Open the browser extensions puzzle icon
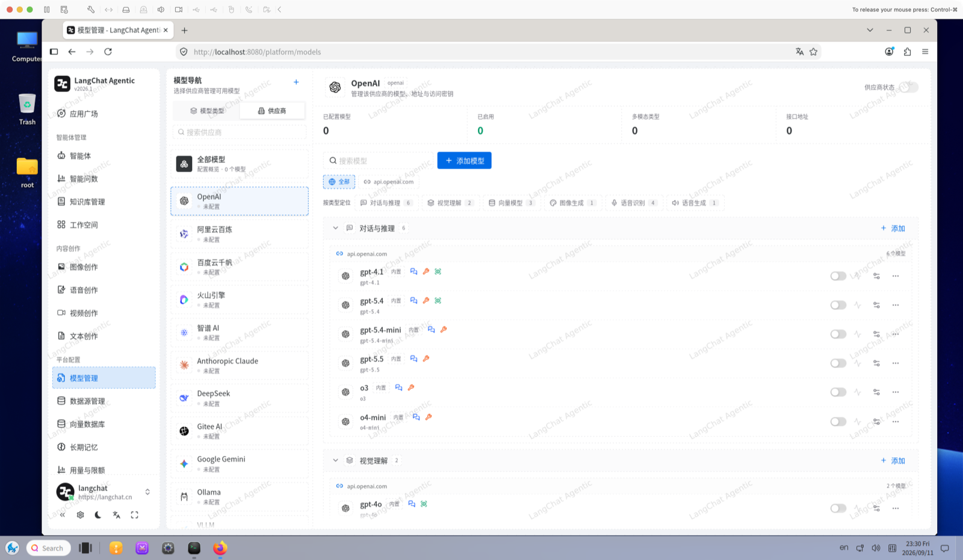This screenshot has height=560, width=963. coord(907,52)
